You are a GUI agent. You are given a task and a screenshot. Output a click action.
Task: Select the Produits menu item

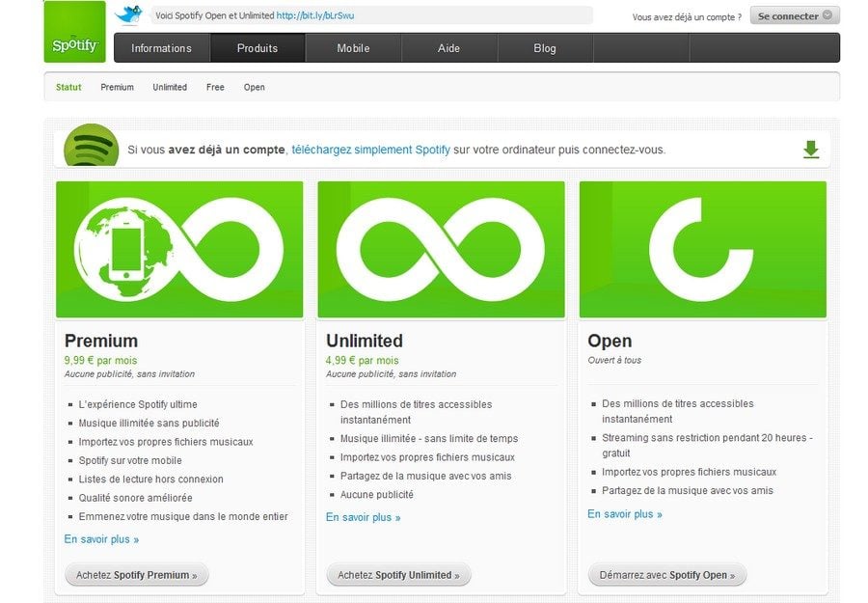258,48
